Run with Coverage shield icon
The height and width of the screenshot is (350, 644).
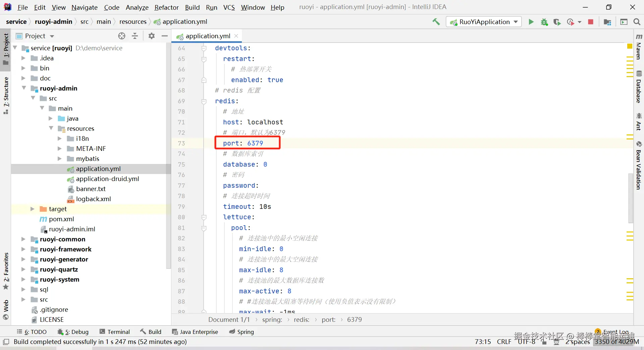pyautogui.click(x=557, y=22)
